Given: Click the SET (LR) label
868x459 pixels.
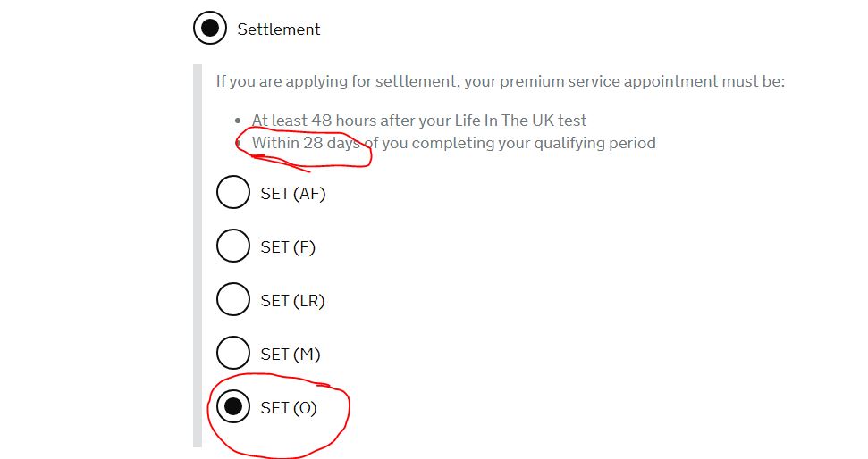Looking at the screenshot, I should point(292,301).
